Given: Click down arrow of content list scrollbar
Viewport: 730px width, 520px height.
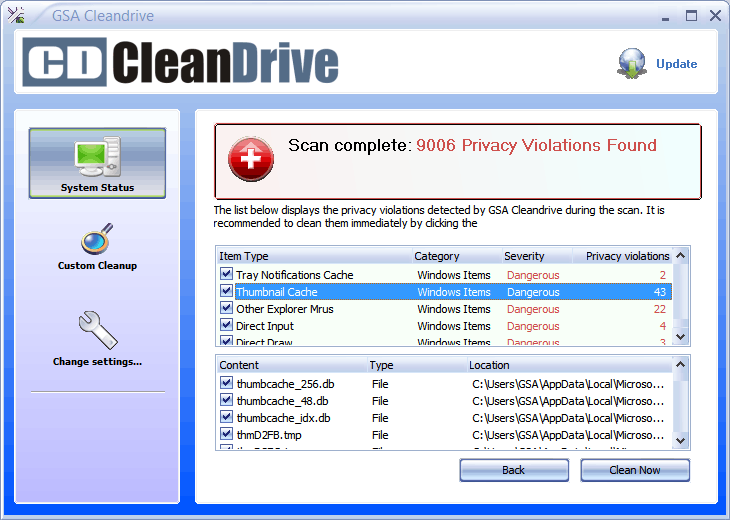Looking at the screenshot, I should pyautogui.click(x=681, y=440).
